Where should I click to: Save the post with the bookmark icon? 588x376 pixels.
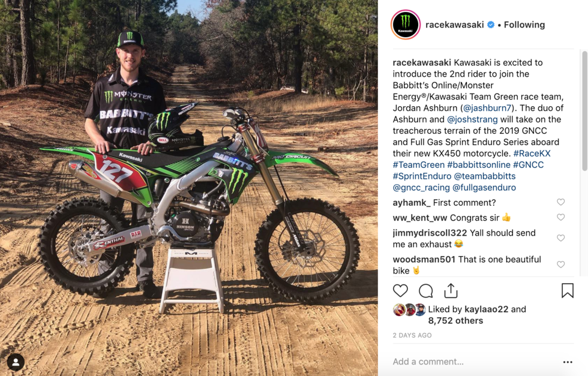[568, 290]
